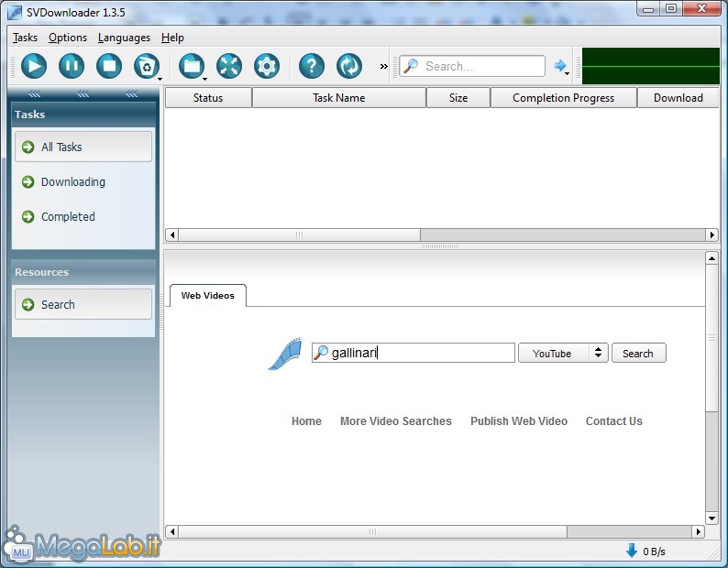Click the web panel horizontal scrollbar thumb
Screen dimensions: 728x568
(x=373, y=531)
